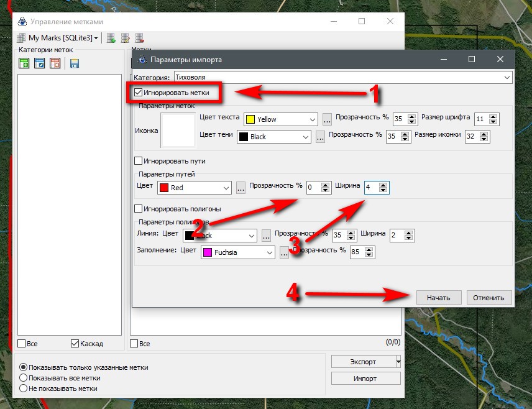Select Показывать только указанные метки radio option

click(x=23, y=367)
